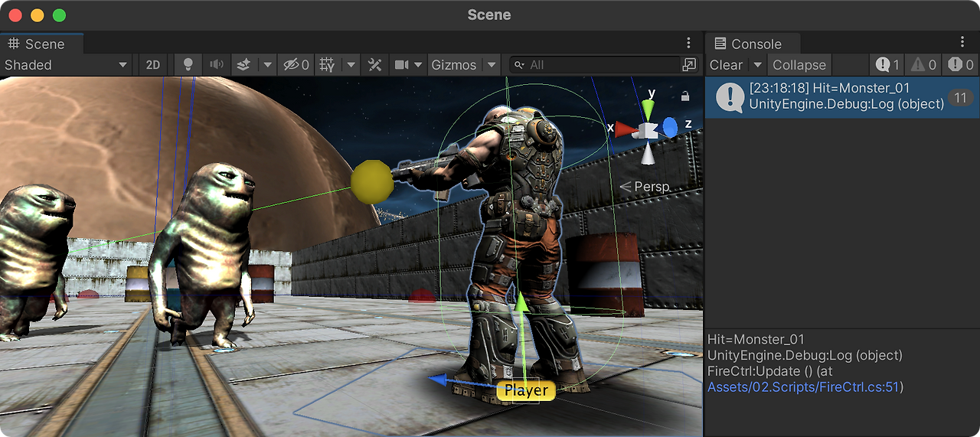Toggle Persp projection label
980x437 pixels.
[x=645, y=187]
